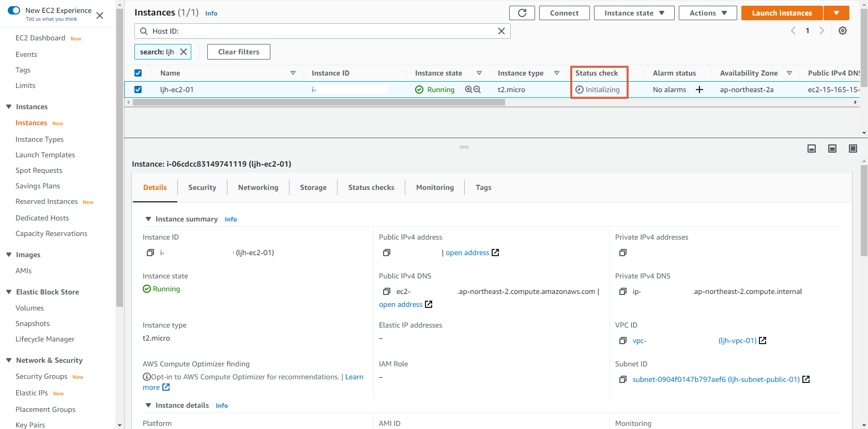Switch to the Storage tab
Screen dimensions: 868x429
pos(313,187)
